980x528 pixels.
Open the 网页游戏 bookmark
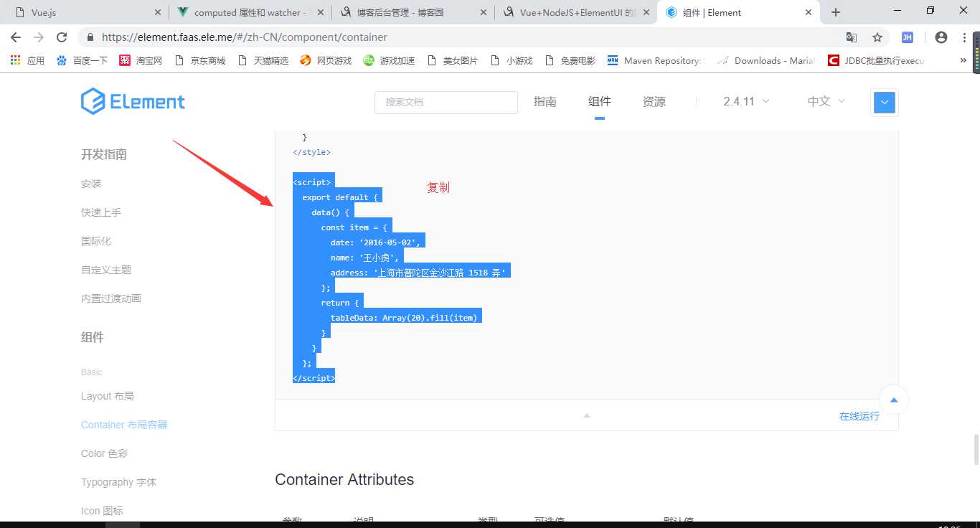click(326, 60)
